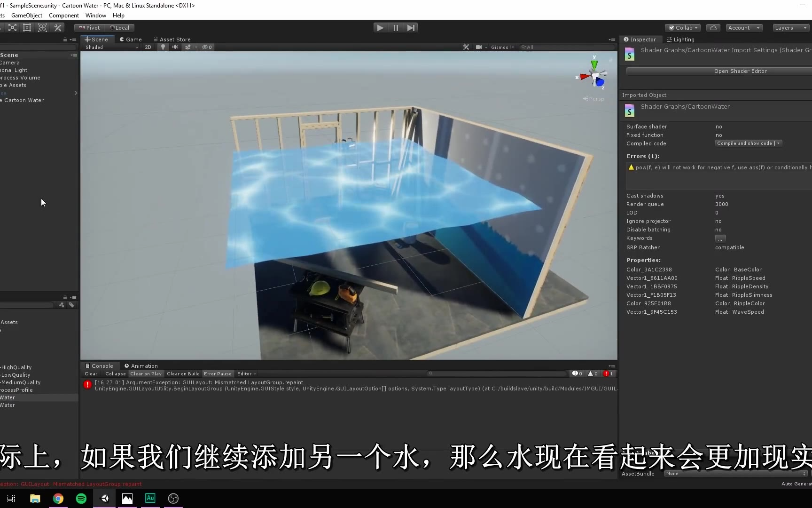The height and width of the screenshot is (508, 812).
Task: Select the Scale tool in the toolbar
Action: click(12, 28)
